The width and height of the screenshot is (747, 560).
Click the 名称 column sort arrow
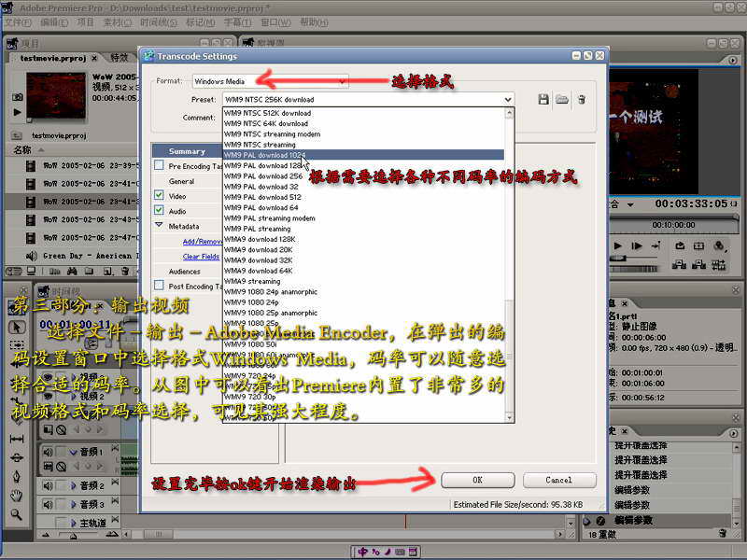coord(41,150)
